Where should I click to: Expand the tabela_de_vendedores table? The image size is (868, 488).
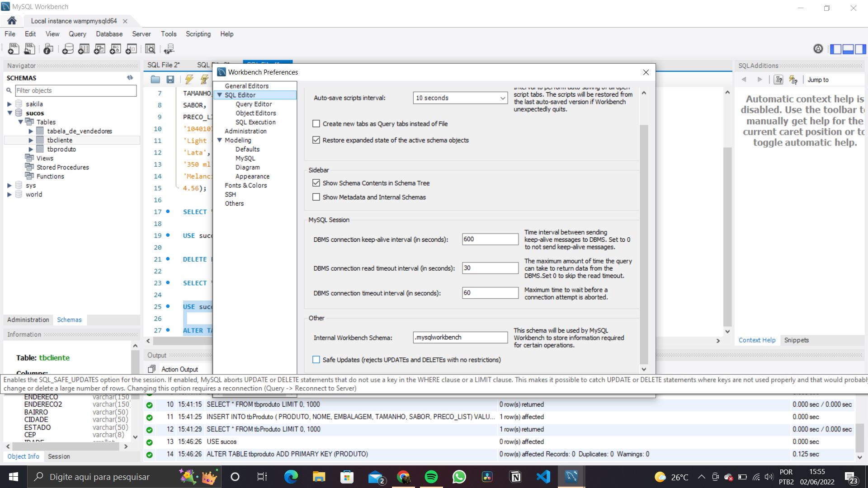pos(31,131)
